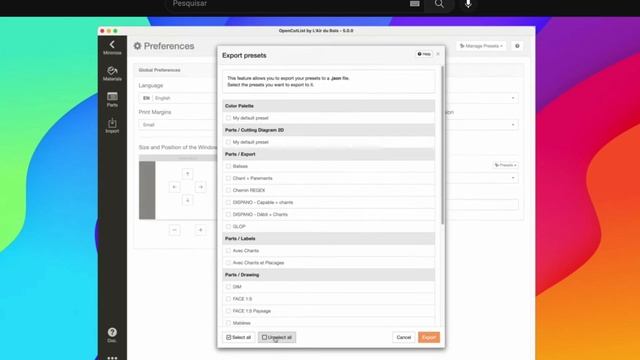Open the Materials section in sidebar
This screenshot has width=640, height=360.
[112, 73]
